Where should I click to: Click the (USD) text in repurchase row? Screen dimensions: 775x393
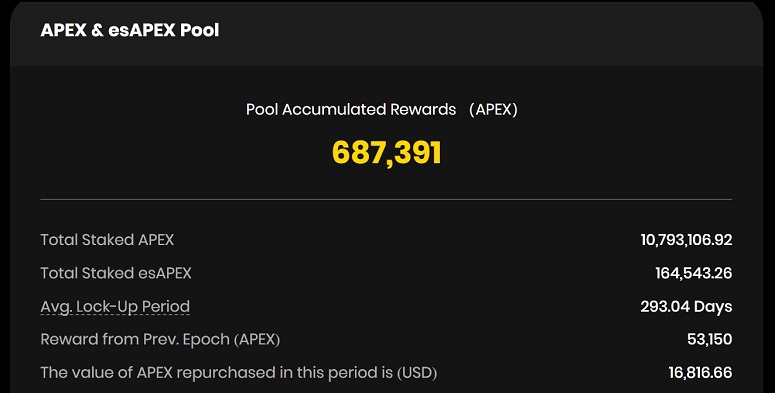tap(417, 373)
